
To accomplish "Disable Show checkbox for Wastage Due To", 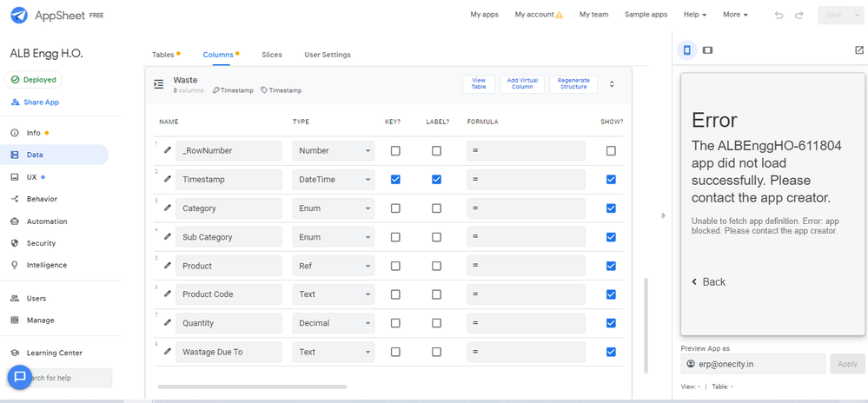I will click(611, 352).
